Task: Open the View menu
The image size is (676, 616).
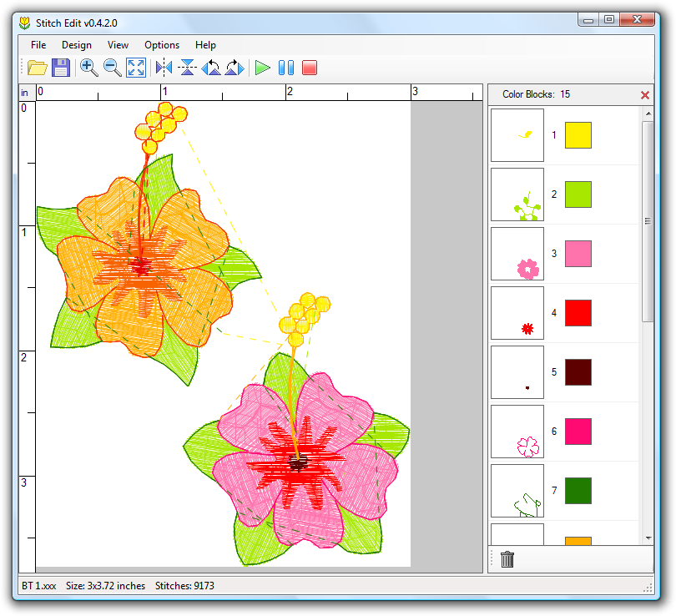Action: pos(118,45)
